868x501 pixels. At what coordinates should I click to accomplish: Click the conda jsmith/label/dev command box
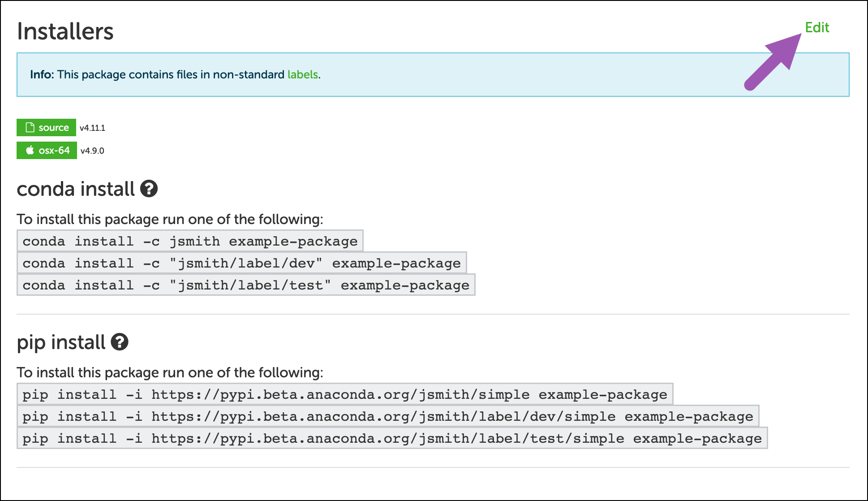(241, 263)
